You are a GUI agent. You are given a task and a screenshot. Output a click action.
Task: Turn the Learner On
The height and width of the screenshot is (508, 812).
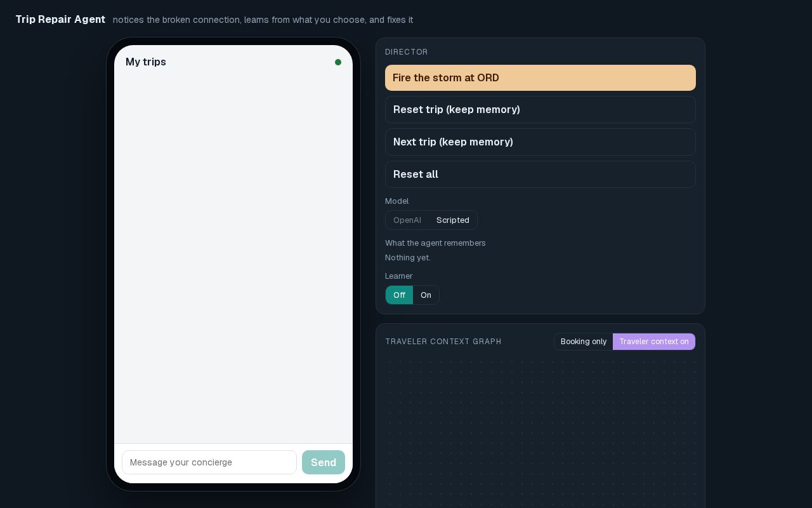click(x=426, y=295)
